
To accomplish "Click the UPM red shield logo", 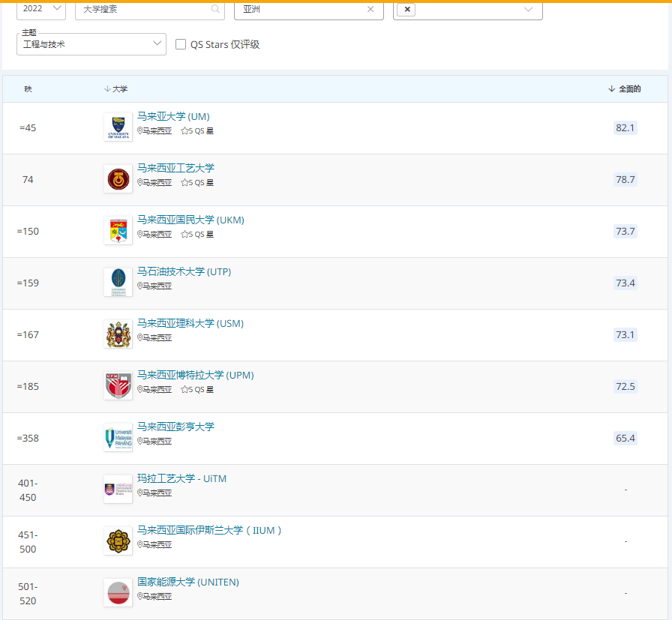I will pyautogui.click(x=118, y=386).
